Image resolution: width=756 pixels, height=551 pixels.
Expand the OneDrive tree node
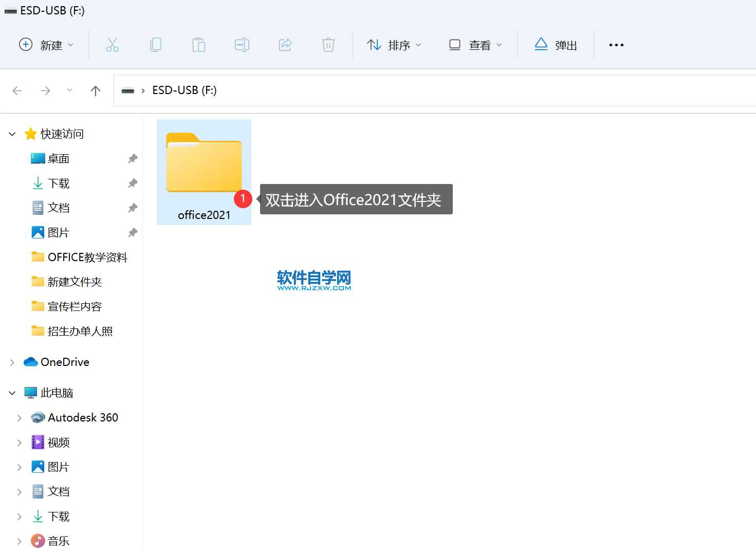[12, 362]
